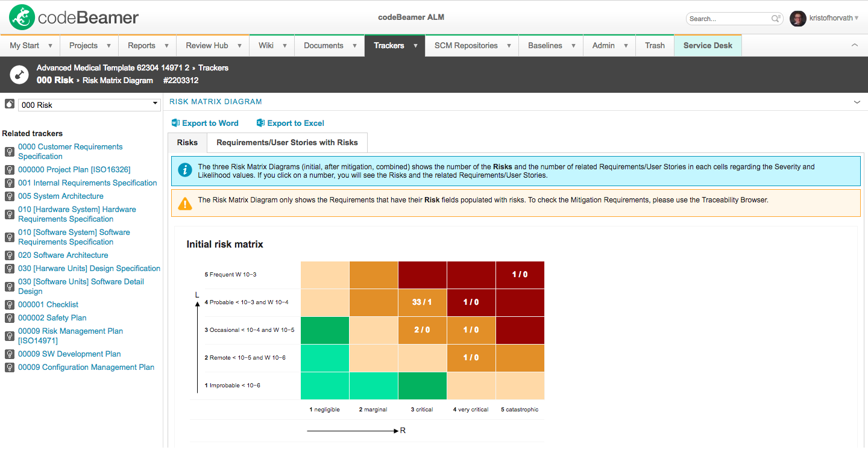Image resolution: width=868 pixels, height=450 pixels.
Task: Click icon beside 0000 Customer Requirements Specification
Action: [9, 152]
